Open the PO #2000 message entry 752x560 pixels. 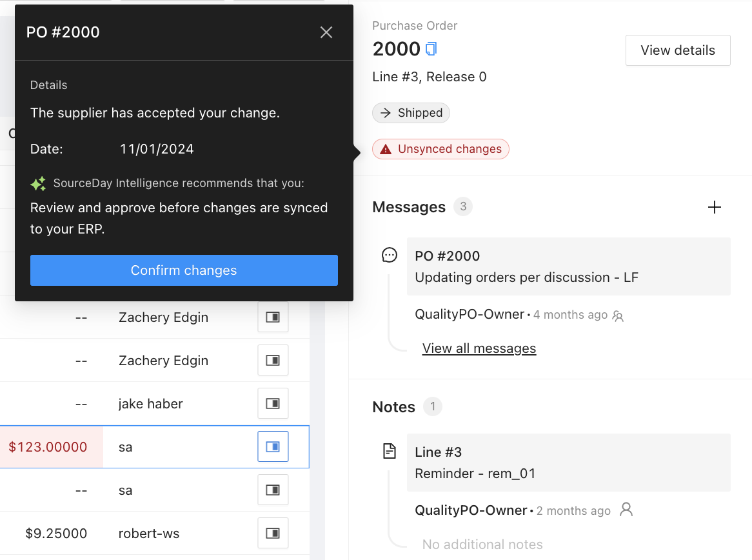568,266
